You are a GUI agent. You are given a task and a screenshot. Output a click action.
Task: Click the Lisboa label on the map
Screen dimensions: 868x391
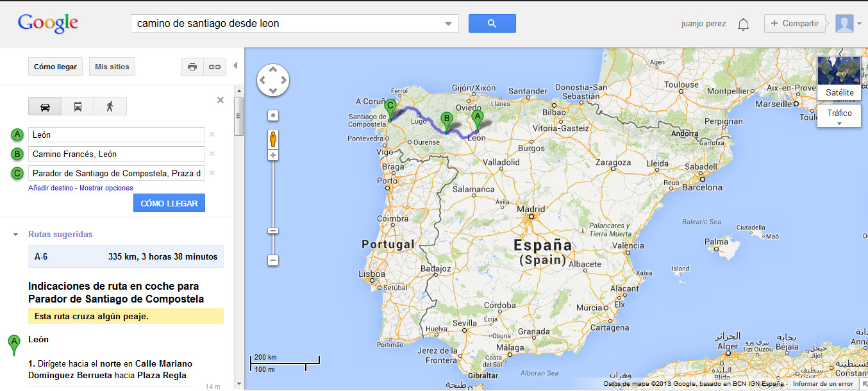371,274
